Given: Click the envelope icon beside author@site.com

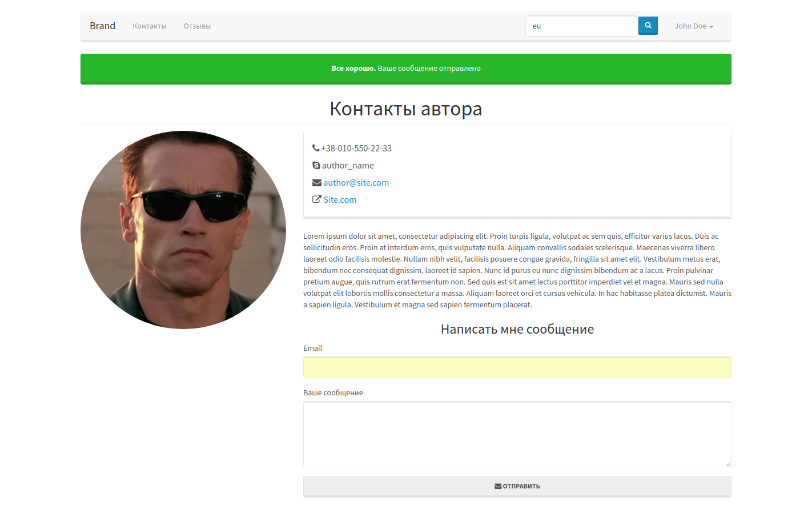Looking at the screenshot, I should coord(317,183).
